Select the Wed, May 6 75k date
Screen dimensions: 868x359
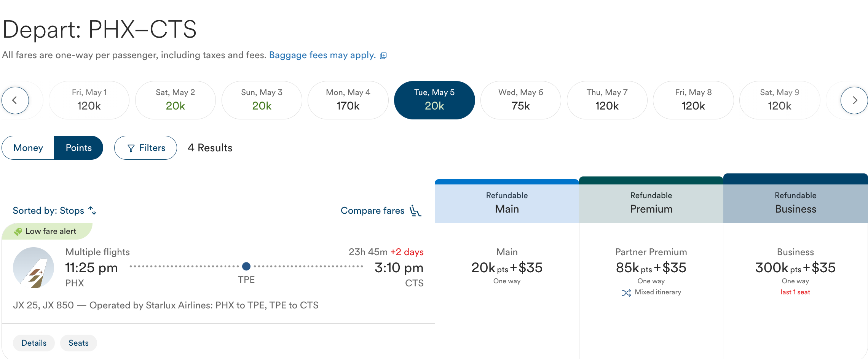pos(520,100)
